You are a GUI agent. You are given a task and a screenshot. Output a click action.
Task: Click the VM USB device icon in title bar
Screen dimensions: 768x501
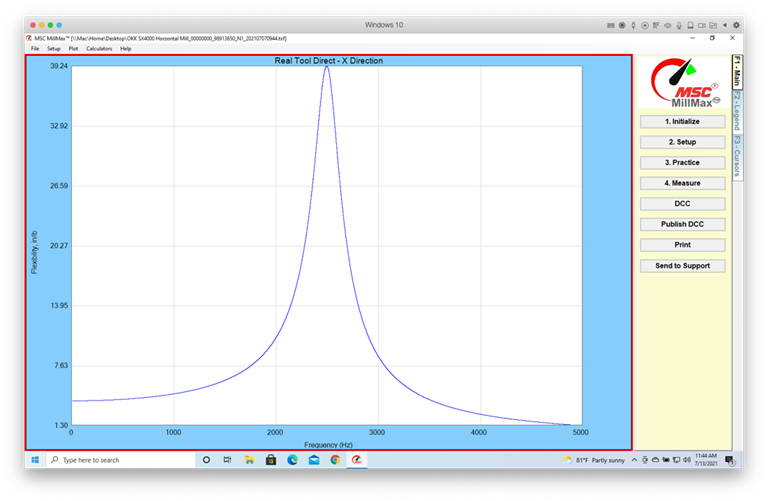633,25
